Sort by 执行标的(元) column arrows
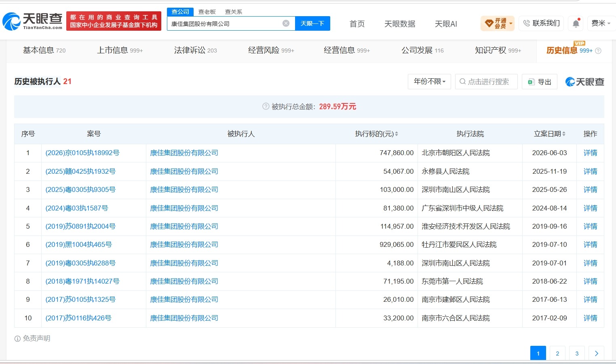Viewport: 616px width, 364px height. [397, 134]
